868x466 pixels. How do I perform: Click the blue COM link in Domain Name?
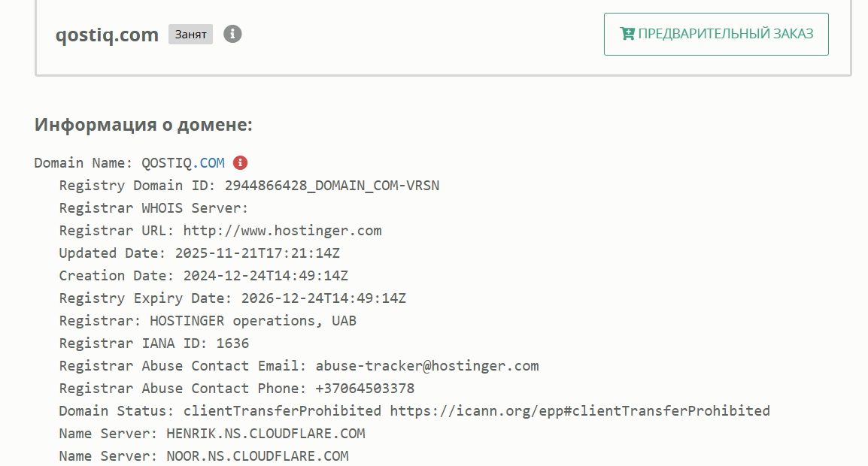212,163
